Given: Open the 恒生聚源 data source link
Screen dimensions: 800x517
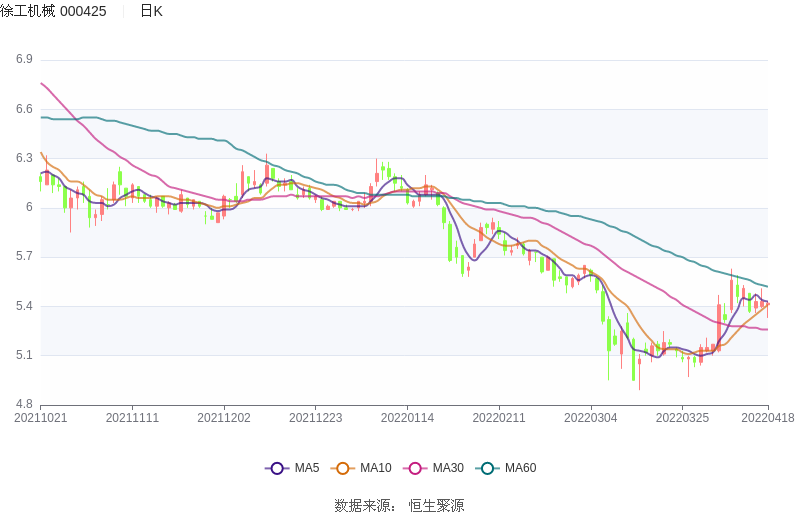Looking at the screenshot, I should click(436, 506).
